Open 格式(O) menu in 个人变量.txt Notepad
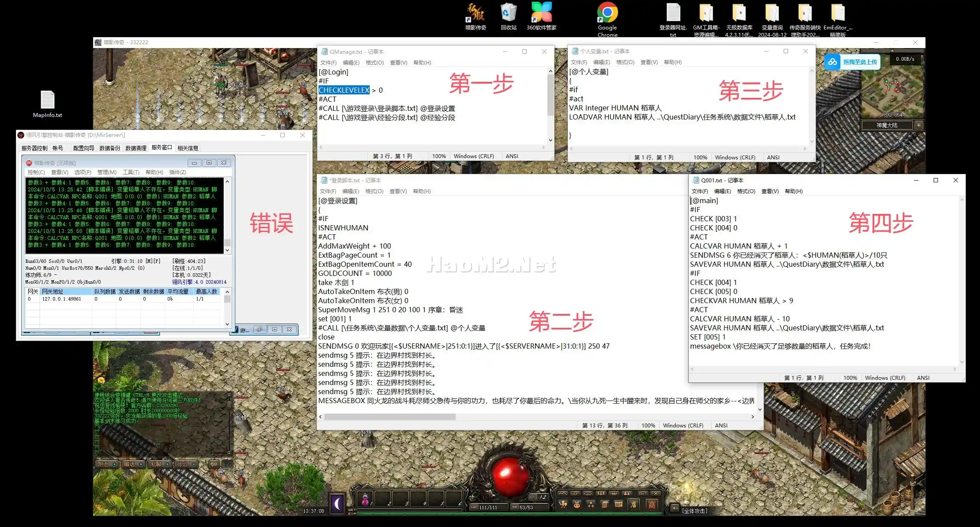 pyautogui.click(x=625, y=62)
